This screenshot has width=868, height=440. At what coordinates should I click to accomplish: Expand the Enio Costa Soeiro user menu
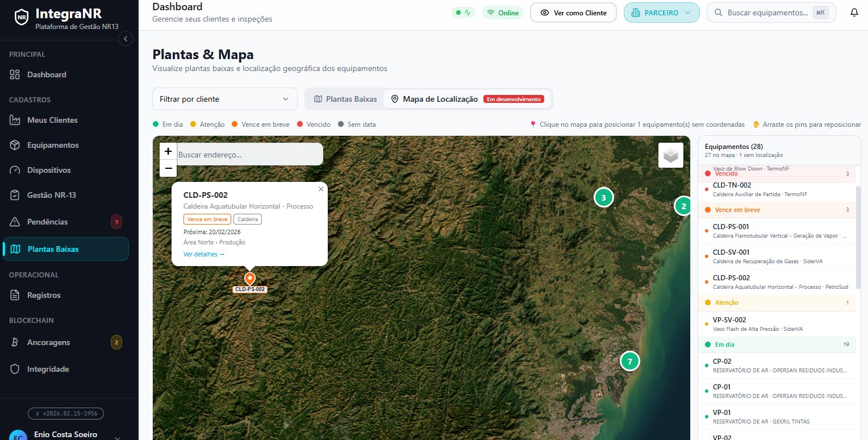tap(65, 435)
